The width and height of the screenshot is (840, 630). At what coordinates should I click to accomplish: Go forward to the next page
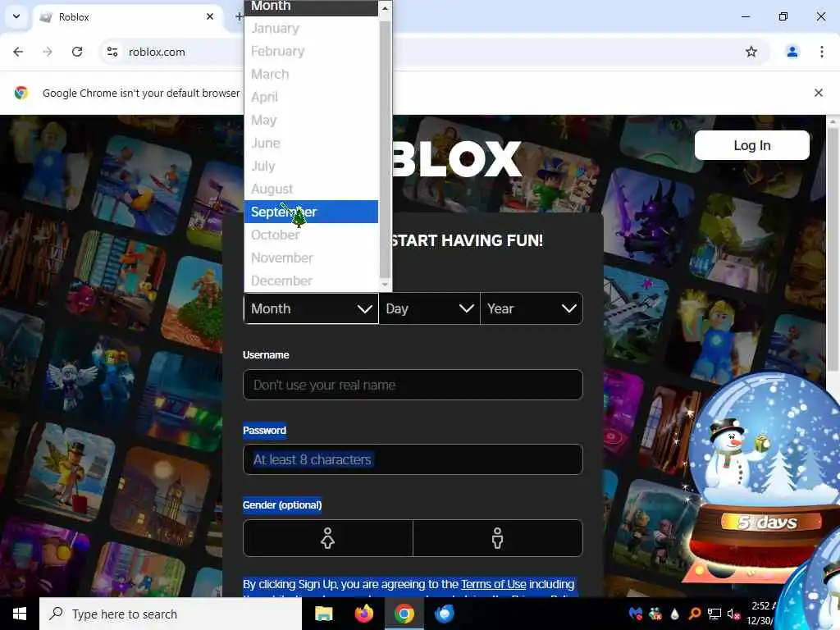48,52
